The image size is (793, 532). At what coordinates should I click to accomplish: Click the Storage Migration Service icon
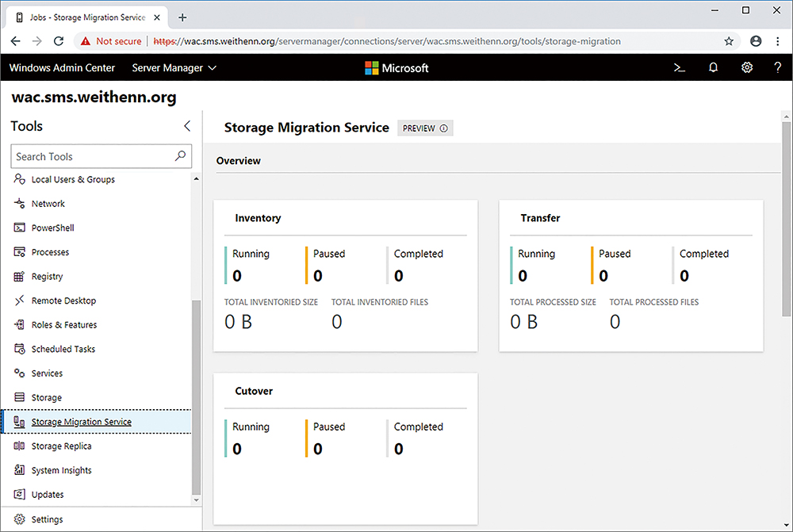[19, 422]
